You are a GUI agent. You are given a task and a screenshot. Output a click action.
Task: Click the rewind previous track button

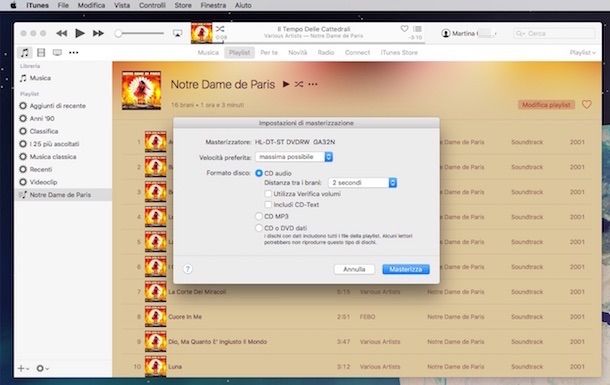click(61, 33)
